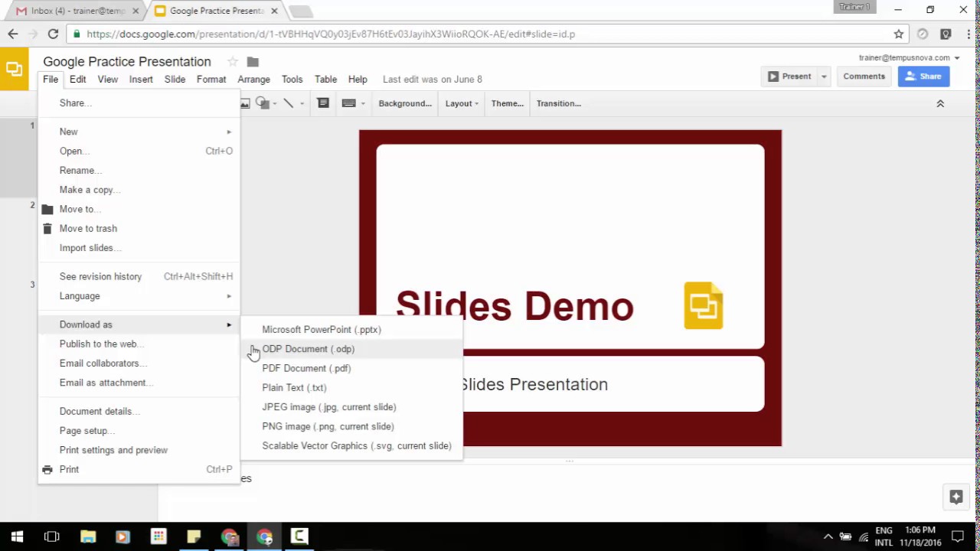Open the Table menu
Image resolution: width=980 pixels, height=551 pixels.
coord(325,79)
